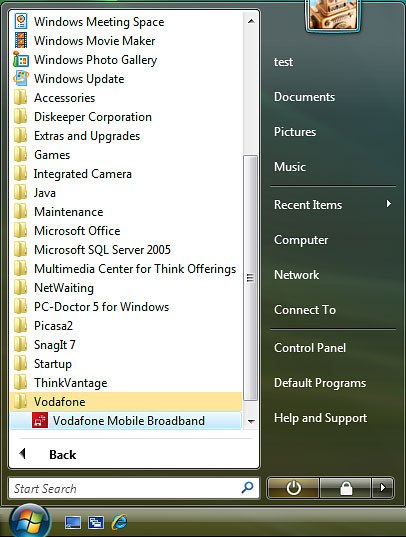Click the Java folder icon

(x=21, y=192)
